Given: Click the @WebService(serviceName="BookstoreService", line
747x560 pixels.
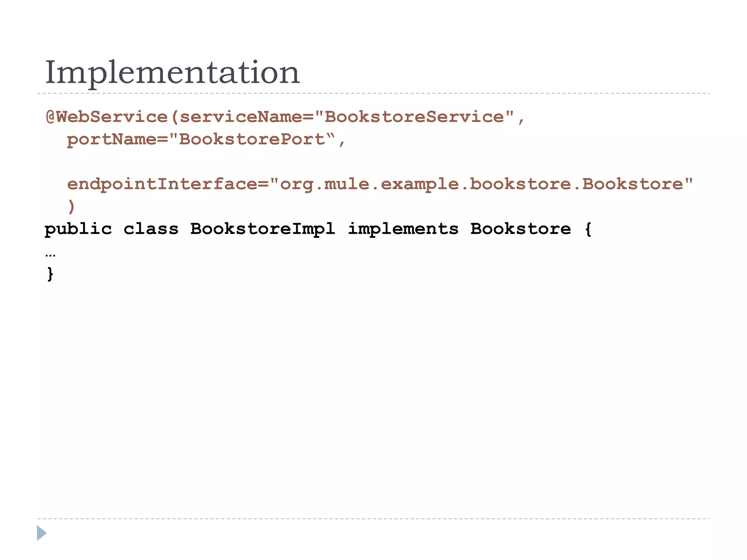Looking at the screenshot, I should point(285,117).
